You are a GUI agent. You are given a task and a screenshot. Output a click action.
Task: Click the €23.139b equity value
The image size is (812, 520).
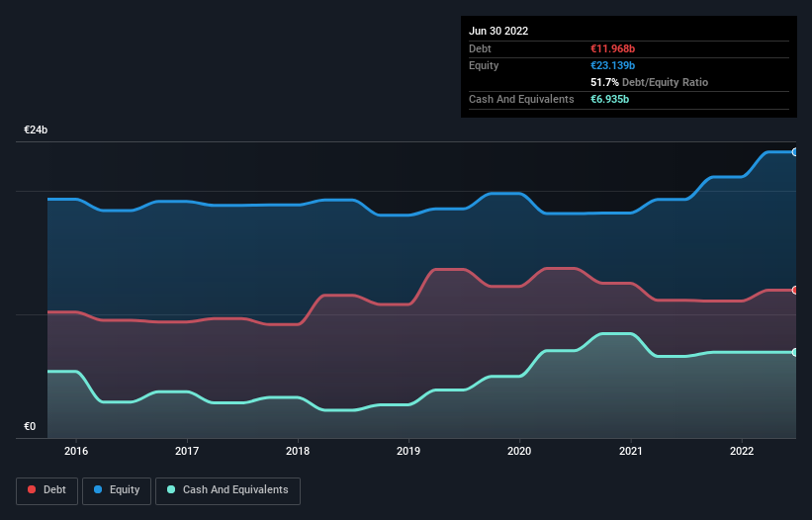[x=612, y=65]
